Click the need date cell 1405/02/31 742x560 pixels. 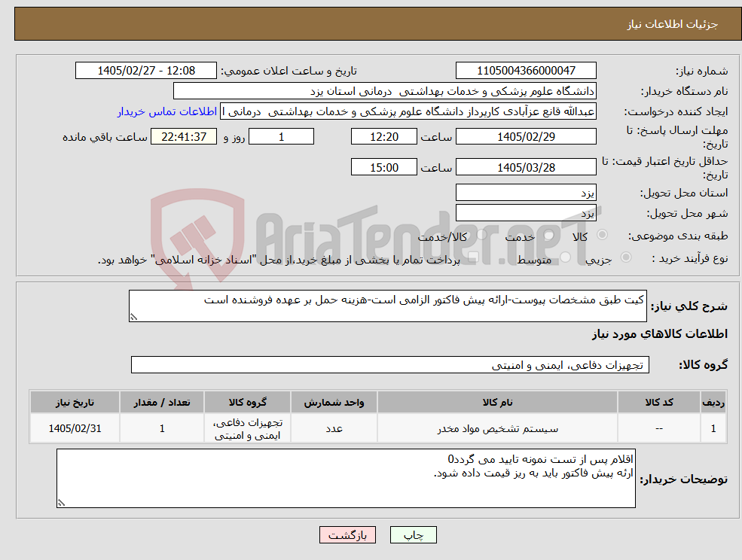tap(75, 428)
